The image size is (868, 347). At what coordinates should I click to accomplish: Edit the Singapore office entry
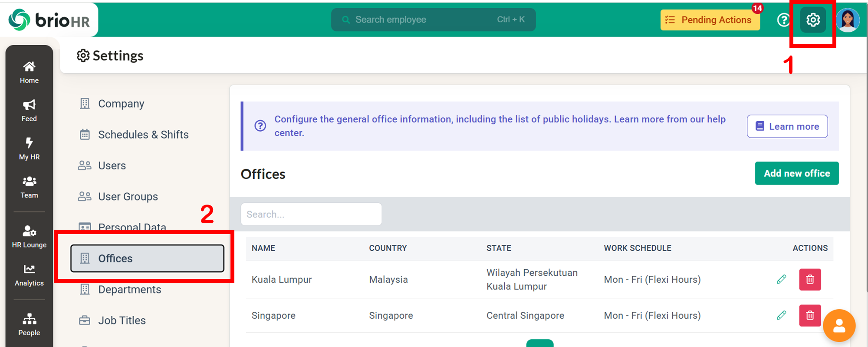coord(781,315)
